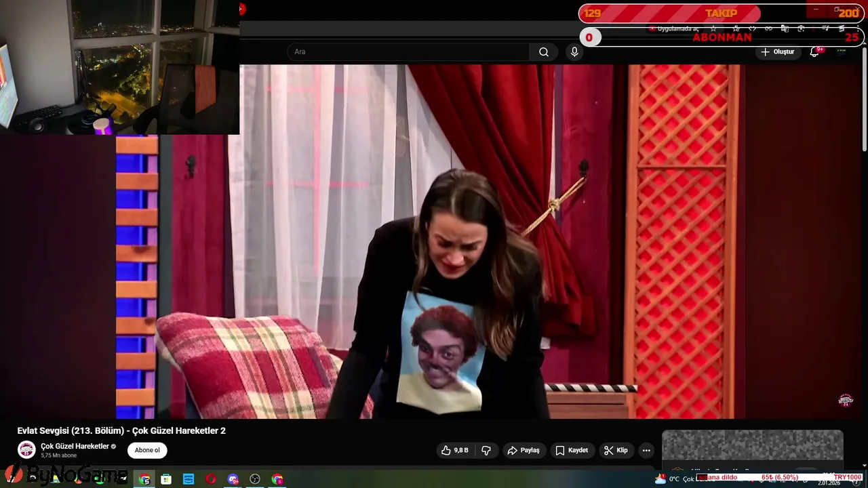Viewport: 868px width, 488px height.
Task: Click 'Uygulamada aç' open-in-app button
Action: click(674, 28)
